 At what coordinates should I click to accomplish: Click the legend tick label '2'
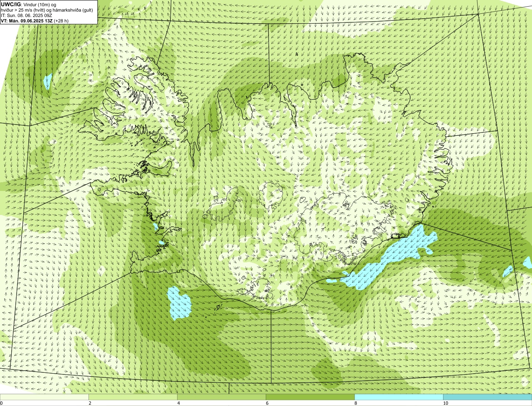click(90, 403)
